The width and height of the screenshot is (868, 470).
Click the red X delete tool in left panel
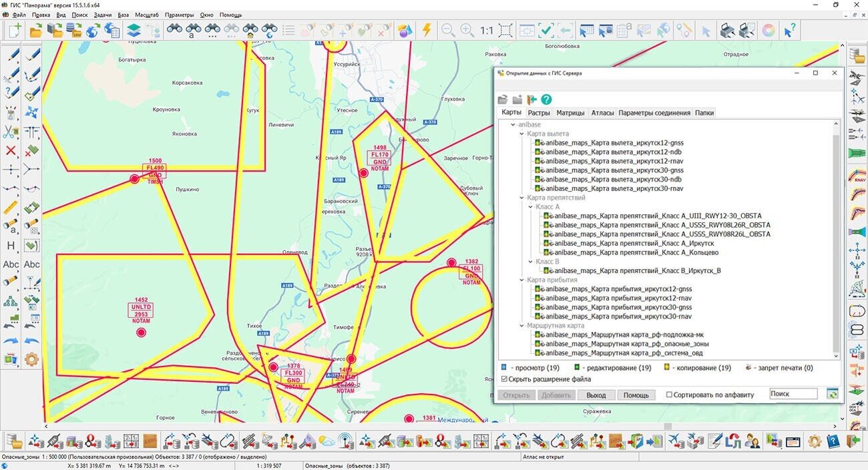coord(11,150)
